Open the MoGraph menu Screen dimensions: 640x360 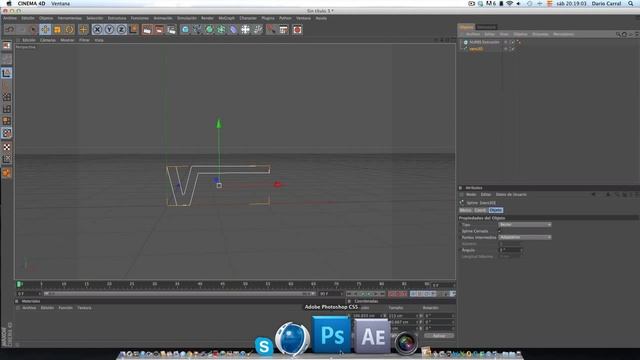point(227,18)
